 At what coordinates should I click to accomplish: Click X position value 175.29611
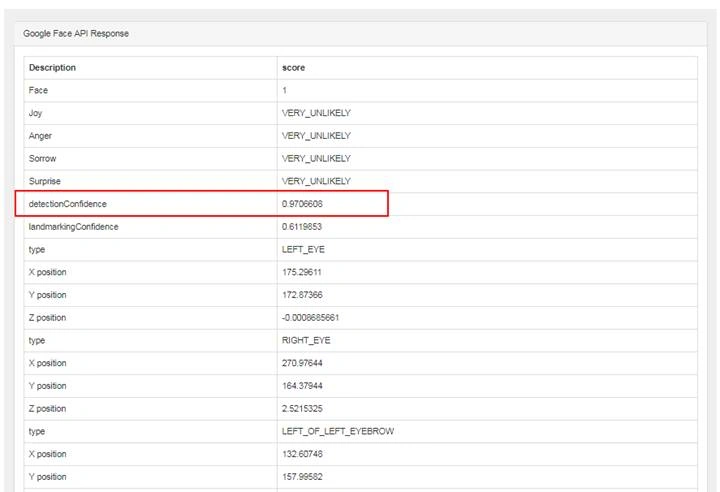tap(302, 272)
